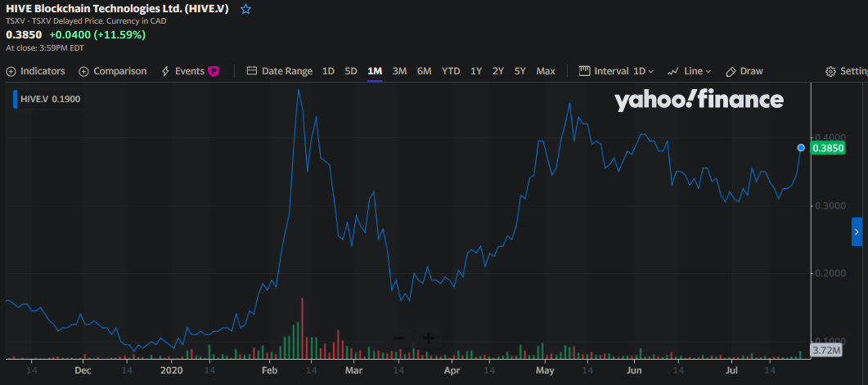
Task: Click the pink premium badge by Events
Action: pos(214,71)
